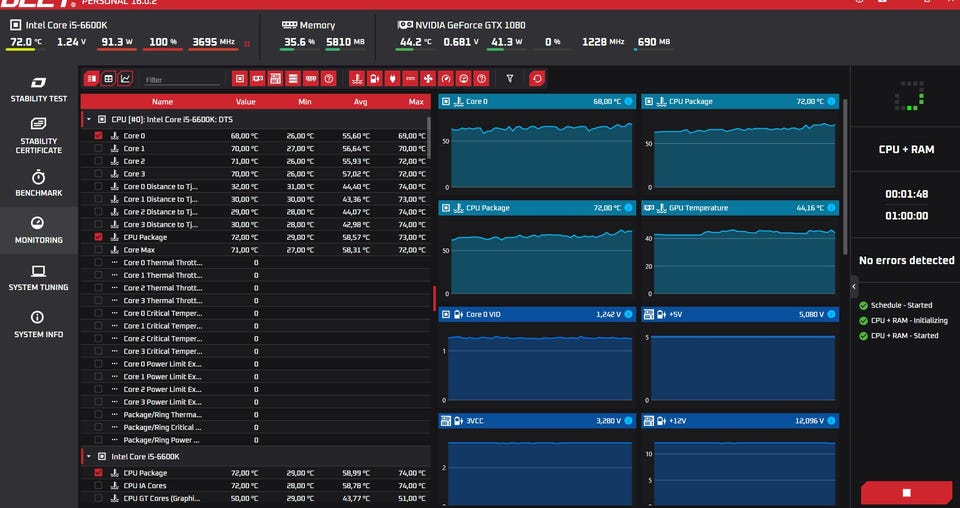Uncheck the Core 0 checkbox
The image size is (960, 508).
(98, 136)
